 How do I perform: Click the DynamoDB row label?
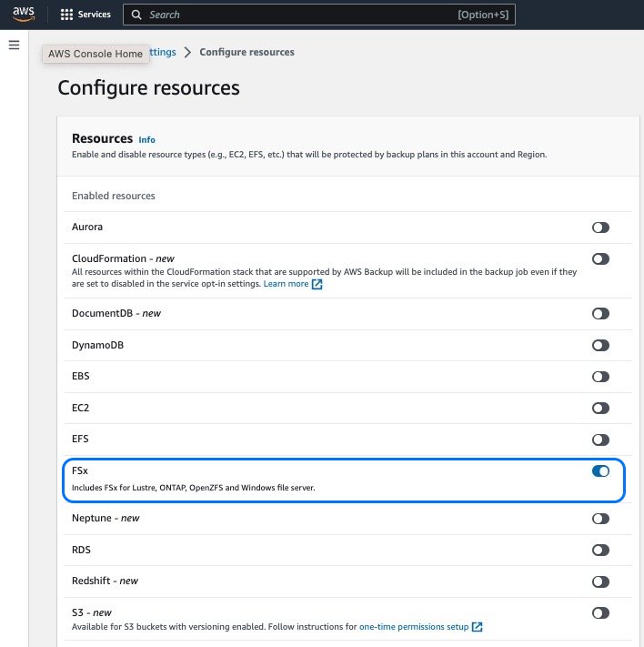(97, 346)
